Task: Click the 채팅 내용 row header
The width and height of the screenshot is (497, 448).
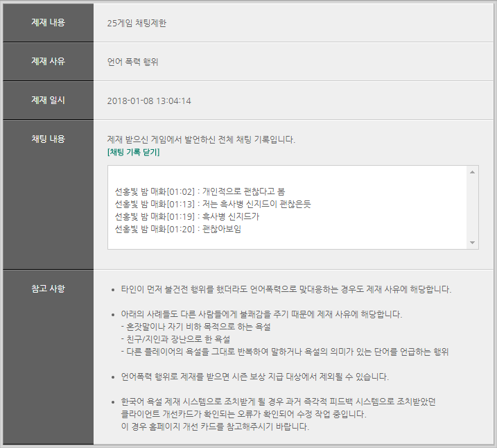Action: (x=48, y=139)
